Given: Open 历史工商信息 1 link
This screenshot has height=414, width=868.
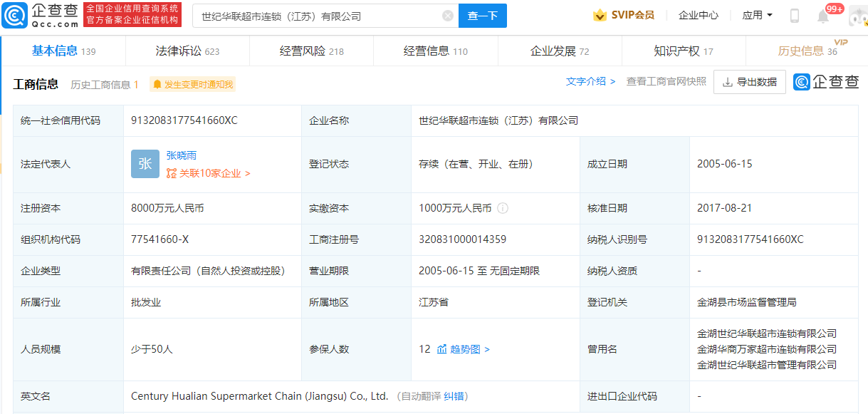Looking at the screenshot, I should tap(105, 85).
